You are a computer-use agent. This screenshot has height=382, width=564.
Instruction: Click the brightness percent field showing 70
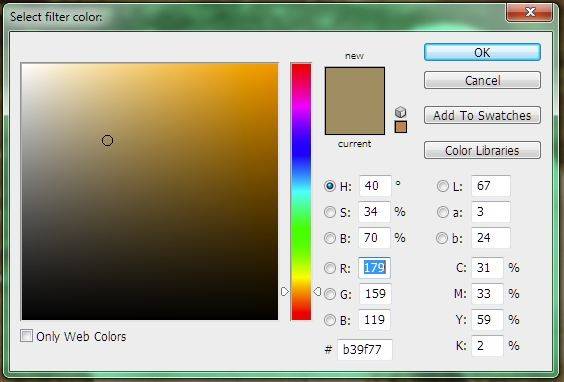[x=374, y=238]
